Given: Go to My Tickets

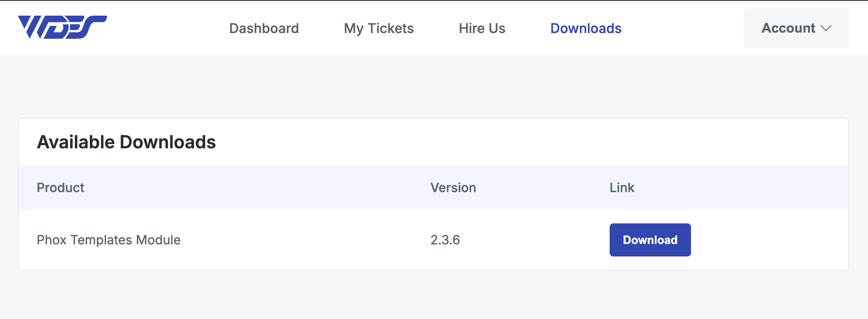Looking at the screenshot, I should pyautogui.click(x=379, y=28).
